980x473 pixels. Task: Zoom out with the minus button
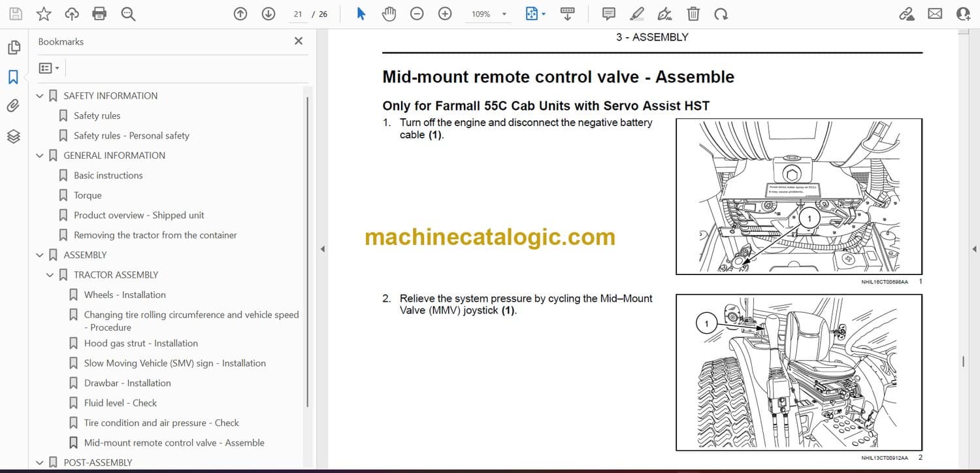(x=417, y=14)
